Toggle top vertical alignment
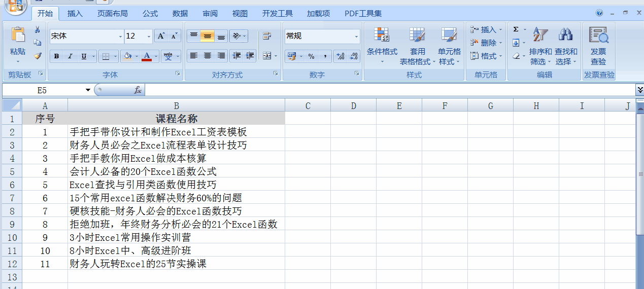Image resolution: width=644 pixels, height=289 pixels. pyautogui.click(x=193, y=36)
